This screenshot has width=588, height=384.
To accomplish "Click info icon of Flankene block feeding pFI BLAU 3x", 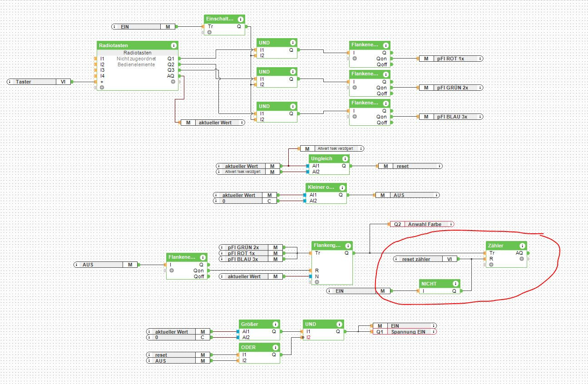I will tap(385, 103).
